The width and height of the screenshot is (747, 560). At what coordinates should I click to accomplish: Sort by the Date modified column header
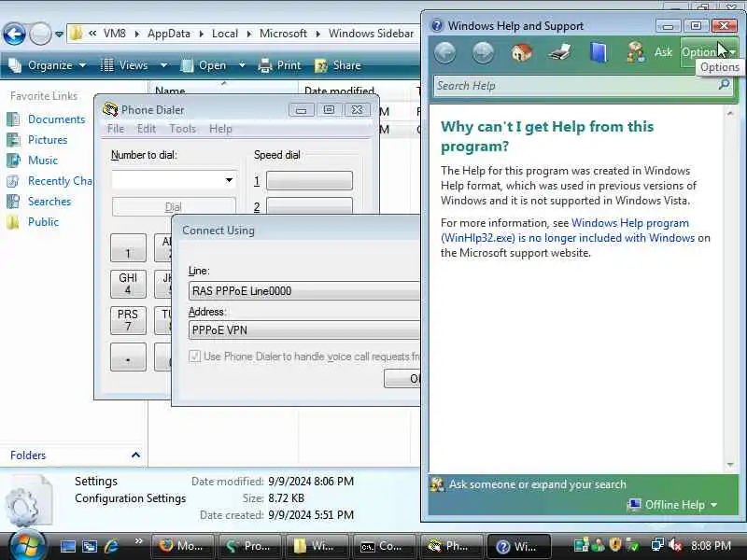click(x=339, y=91)
